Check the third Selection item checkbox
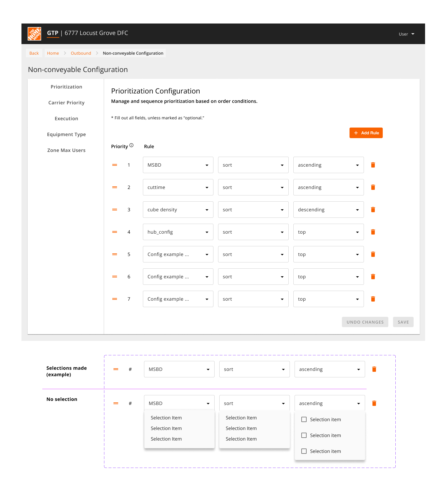This screenshot has height=487, width=448. tap(304, 451)
